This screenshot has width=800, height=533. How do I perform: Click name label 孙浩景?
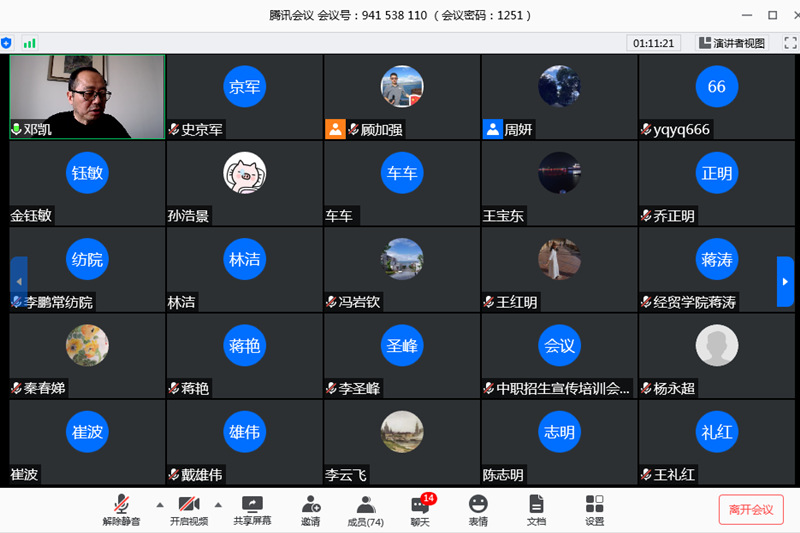tap(188, 216)
